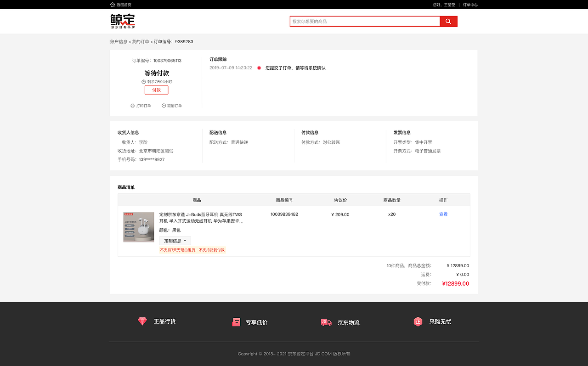Click the 京东物流 delivery truck icon
588x366 pixels.
[326, 322]
